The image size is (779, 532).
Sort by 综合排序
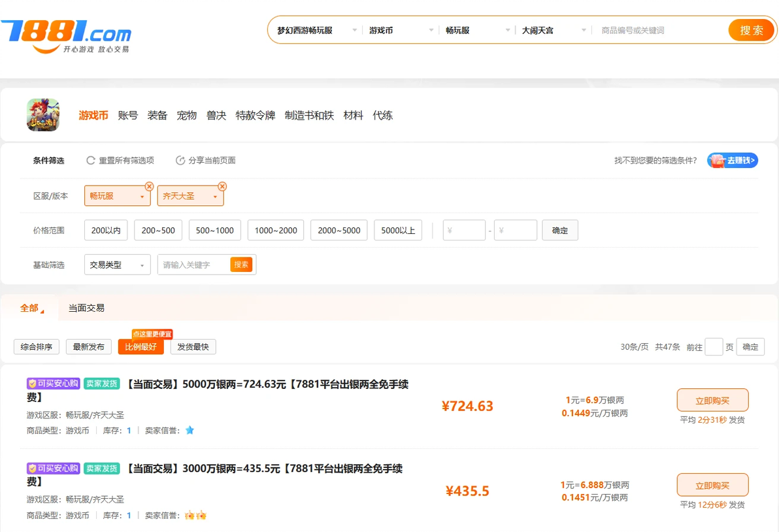tap(36, 347)
